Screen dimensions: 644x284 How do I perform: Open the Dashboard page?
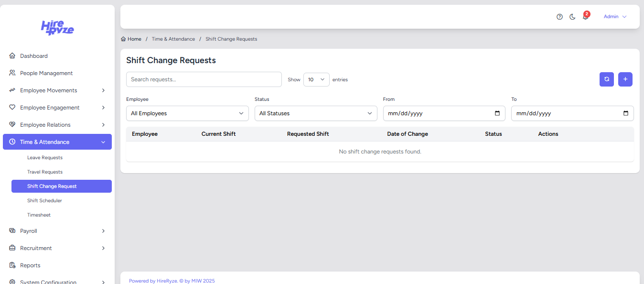[34, 56]
